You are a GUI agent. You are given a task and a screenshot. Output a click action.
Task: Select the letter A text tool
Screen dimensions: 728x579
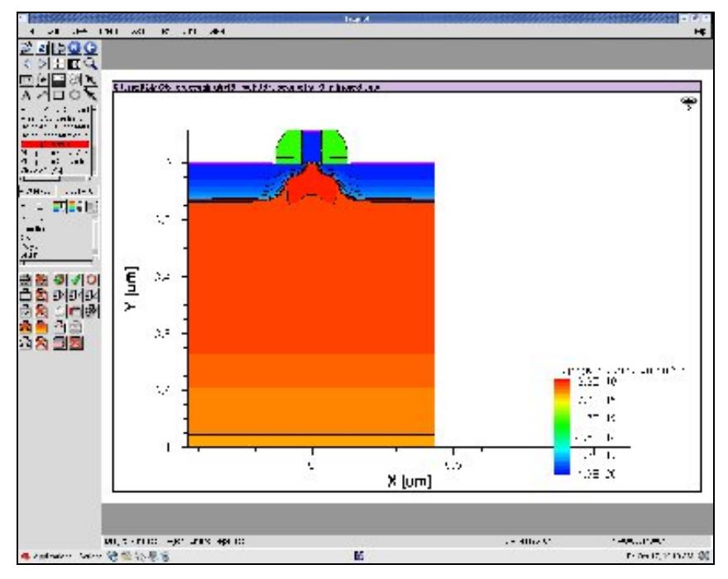point(26,95)
